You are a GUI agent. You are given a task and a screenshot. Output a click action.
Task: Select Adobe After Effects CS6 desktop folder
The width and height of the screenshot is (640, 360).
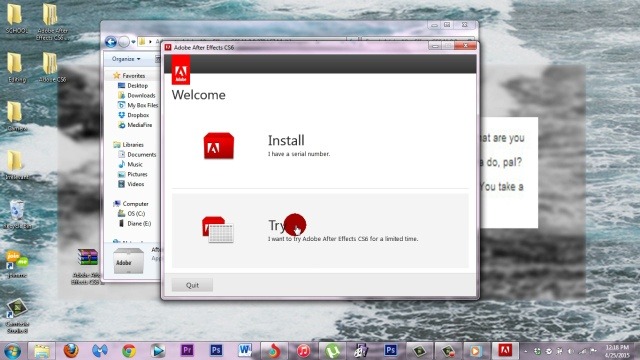tap(52, 22)
